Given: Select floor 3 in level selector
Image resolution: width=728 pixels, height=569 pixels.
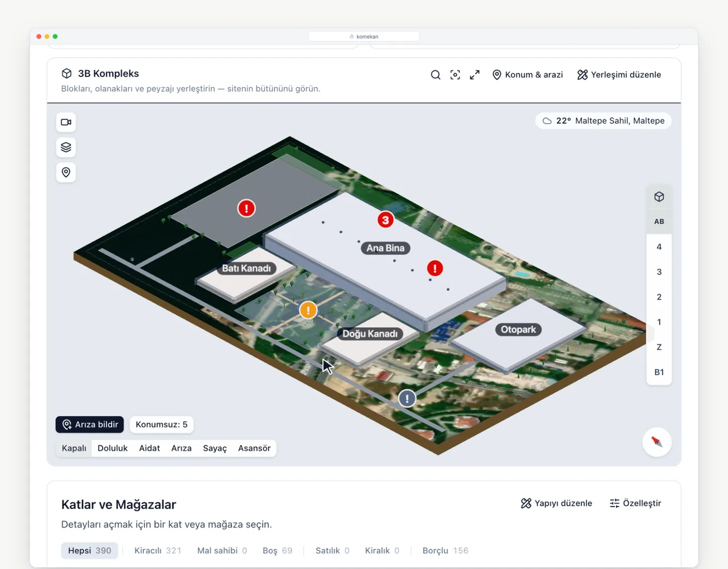Looking at the screenshot, I should click(x=659, y=272).
